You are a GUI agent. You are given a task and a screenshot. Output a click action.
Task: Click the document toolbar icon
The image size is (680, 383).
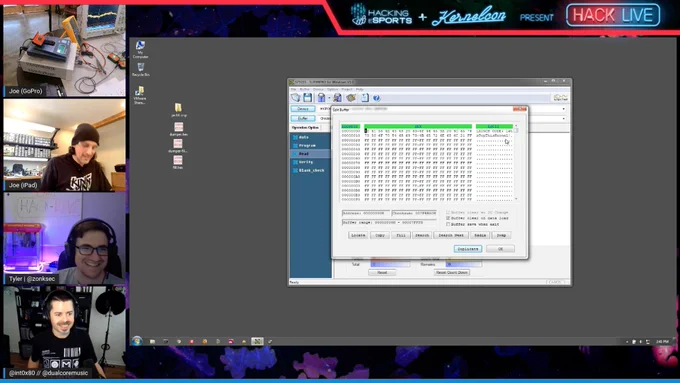[365, 98]
